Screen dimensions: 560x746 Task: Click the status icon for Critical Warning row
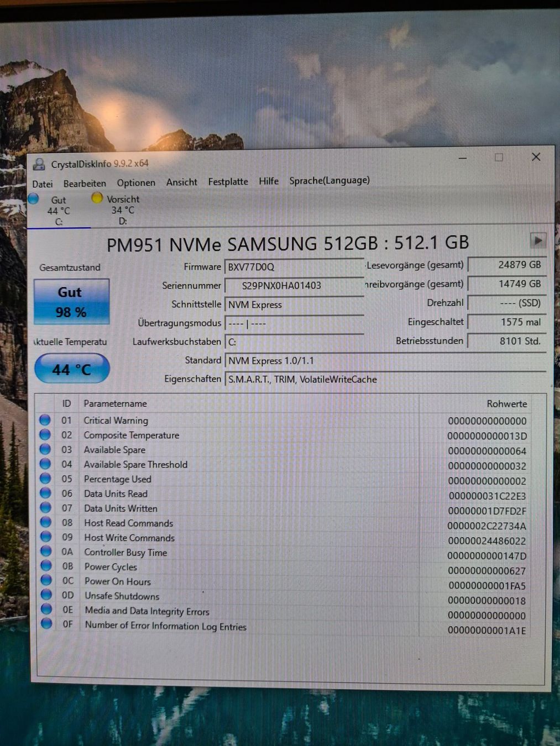45,420
